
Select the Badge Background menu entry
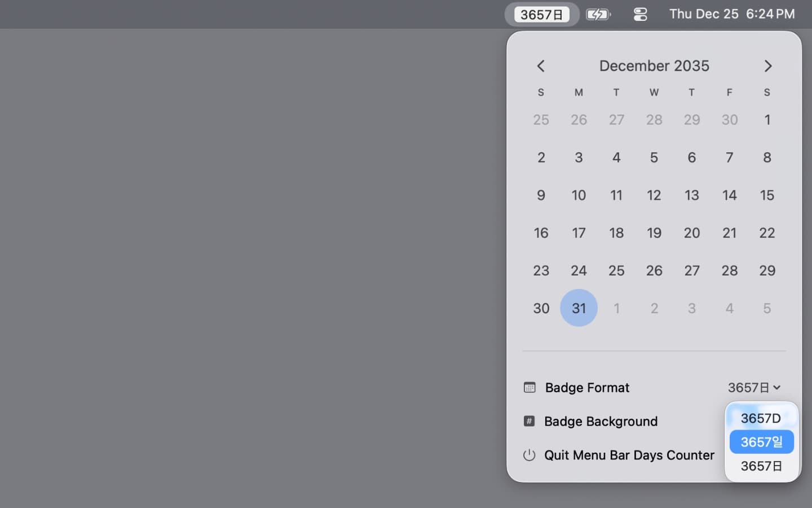pyautogui.click(x=601, y=421)
